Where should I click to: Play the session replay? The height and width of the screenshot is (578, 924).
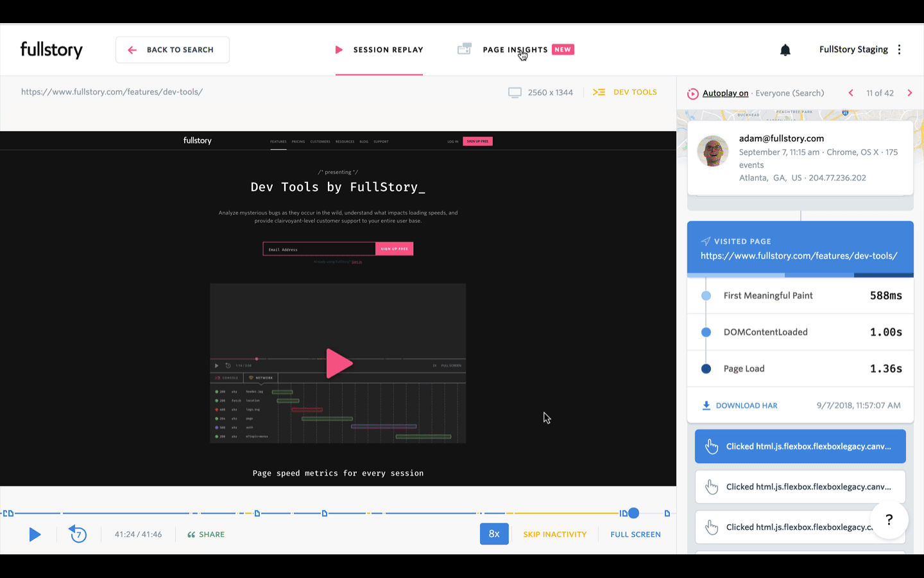35,534
